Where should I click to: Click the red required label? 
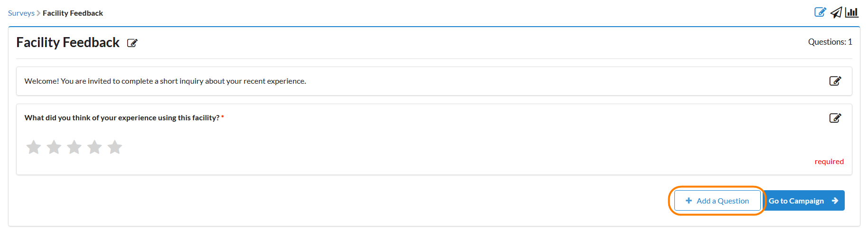(829, 162)
